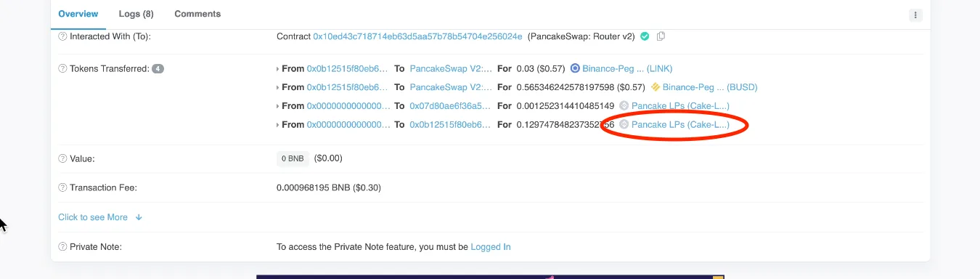980x279 pixels.
Task: Select the 0.03 ($0.57) amount
Action: point(541,68)
